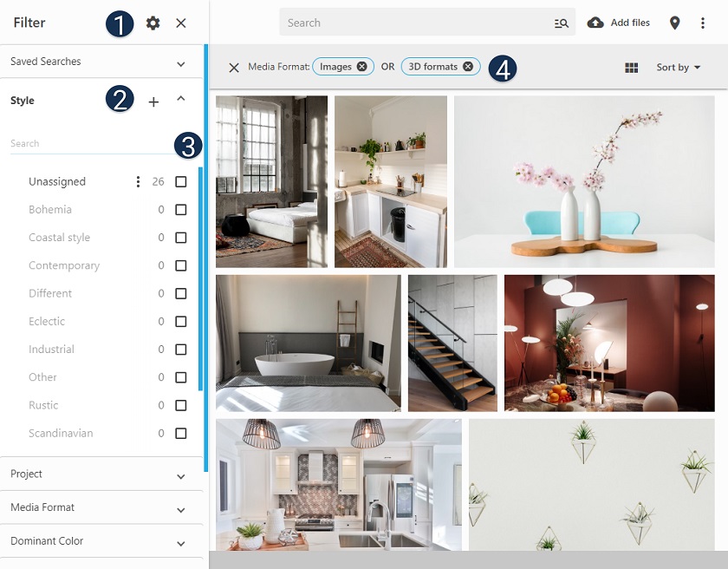Collapse the Style section
Viewport: 728px width, 569px height.
(181, 100)
